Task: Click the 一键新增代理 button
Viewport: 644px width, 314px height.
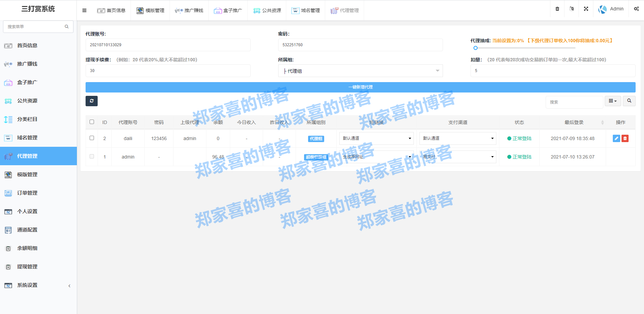Action: (360, 87)
